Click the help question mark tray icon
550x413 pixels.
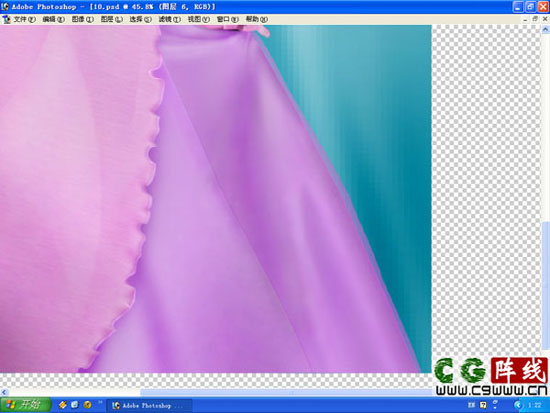point(483,405)
